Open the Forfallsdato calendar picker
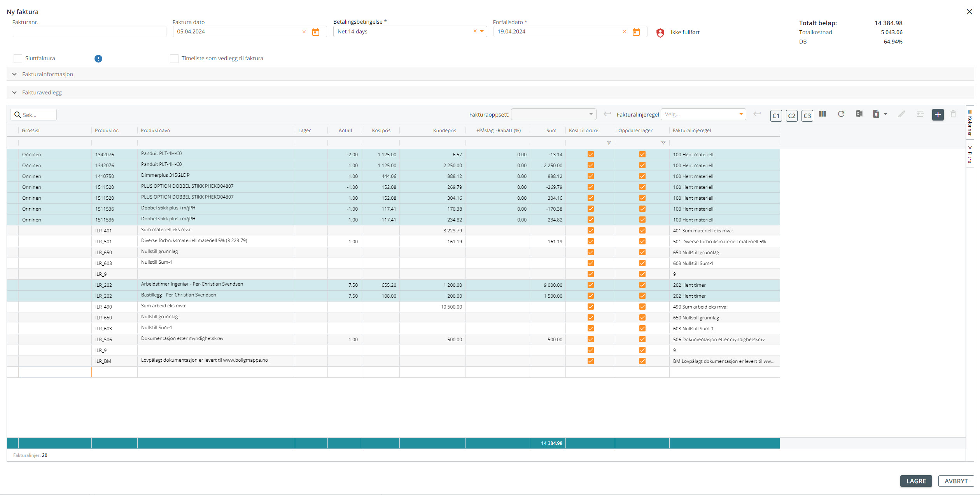The width and height of the screenshot is (980, 495). (x=636, y=32)
